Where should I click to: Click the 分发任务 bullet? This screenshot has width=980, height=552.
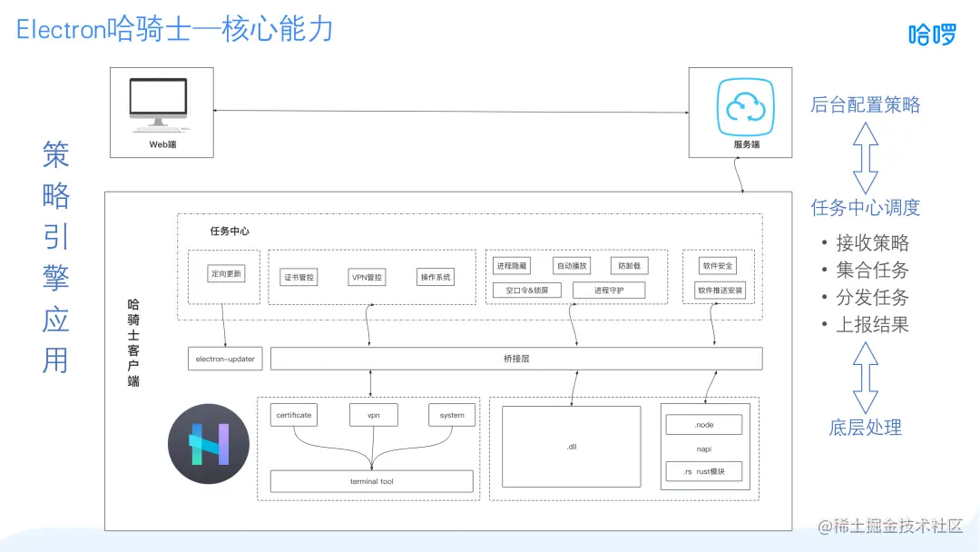click(x=873, y=298)
